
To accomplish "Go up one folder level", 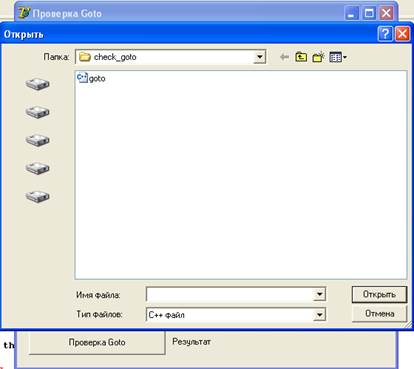I will click(301, 57).
